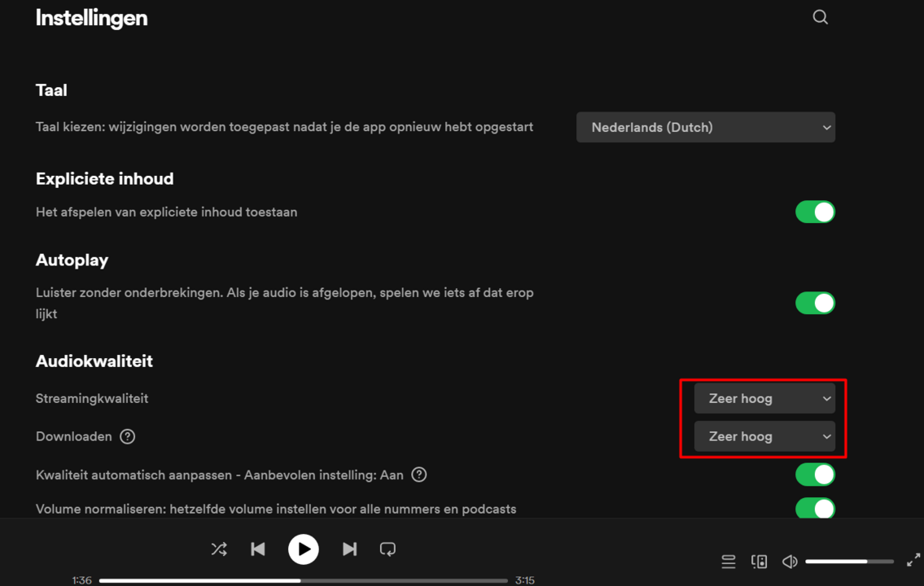Enter fullscreen mode
The height and width of the screenshot is (586, 924).
click(913, 560)
